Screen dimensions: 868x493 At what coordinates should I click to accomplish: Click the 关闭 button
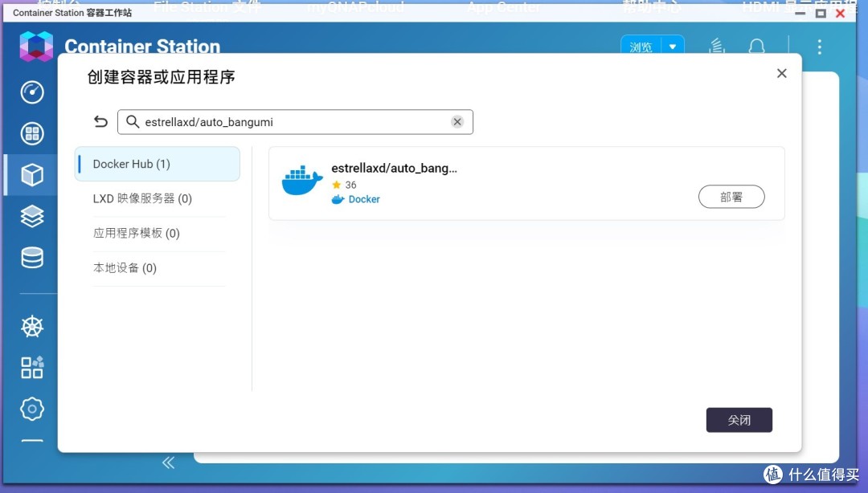[739, 420]
